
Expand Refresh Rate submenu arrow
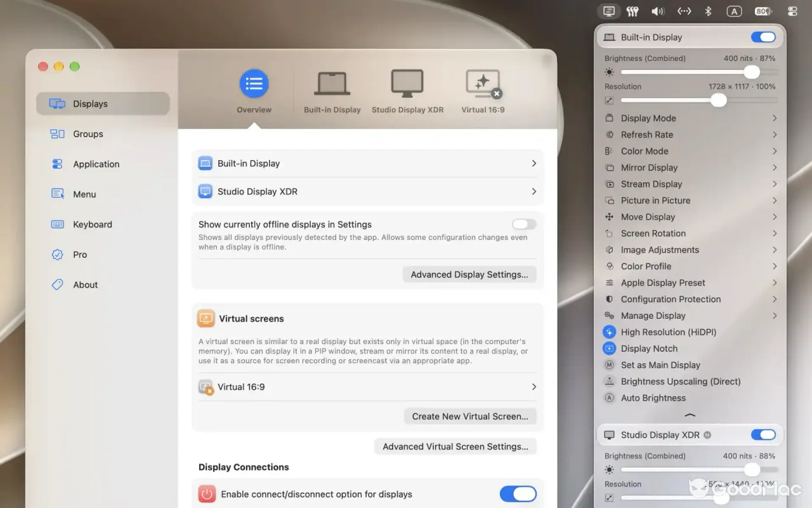(775, 135)
